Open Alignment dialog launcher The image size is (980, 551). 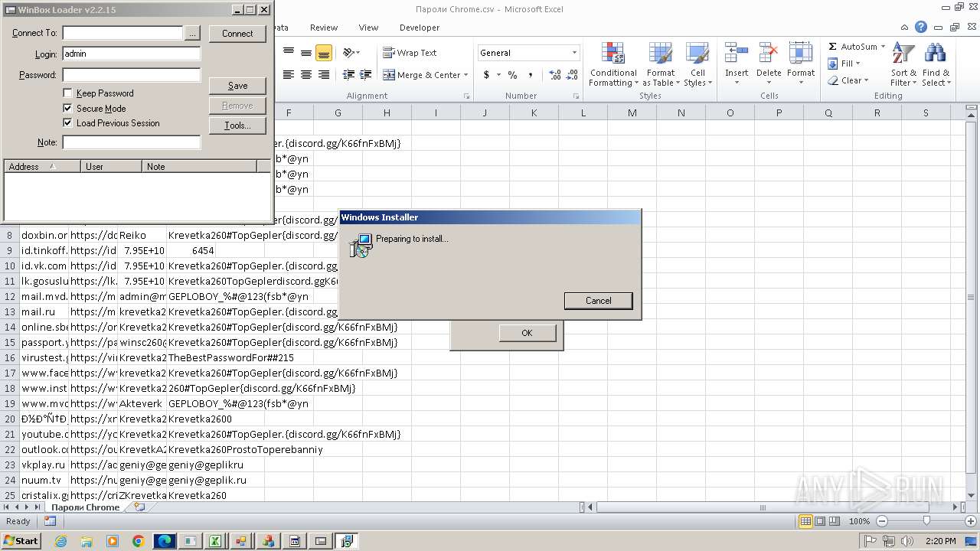tap(466, 96)
